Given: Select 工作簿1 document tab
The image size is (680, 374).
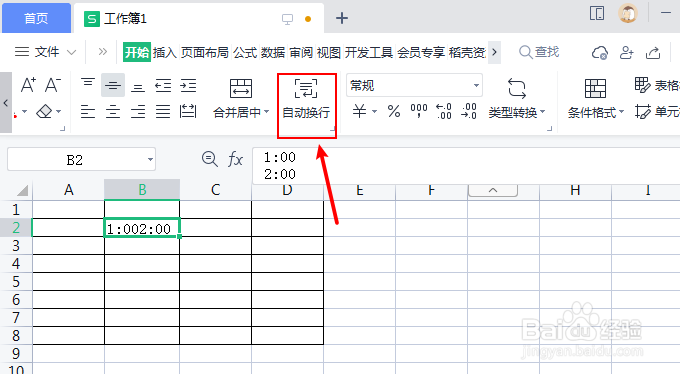Looking at the screenshot, I should [x=199, y=18].
